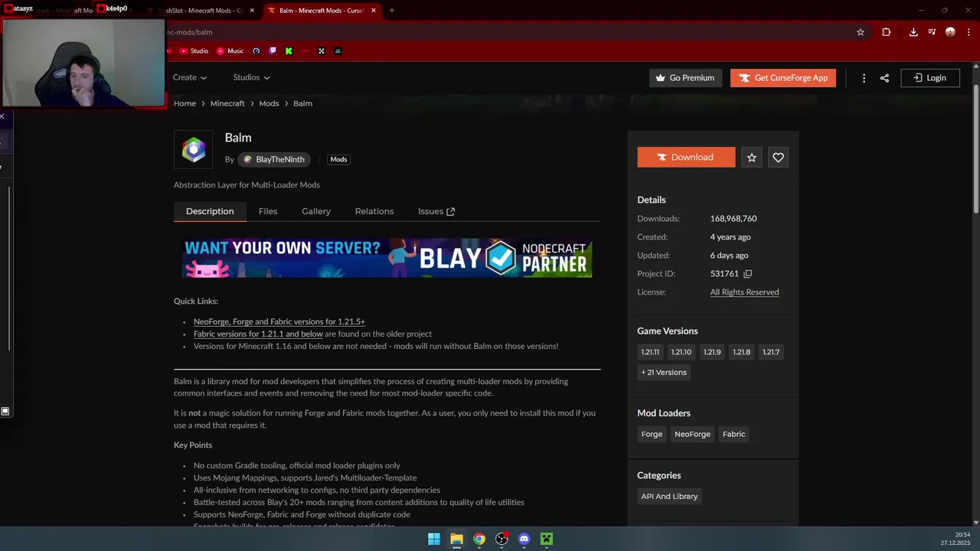Open the Issues external link tab
This screenshot has width=980, height=551.
[x=436, y=211]
